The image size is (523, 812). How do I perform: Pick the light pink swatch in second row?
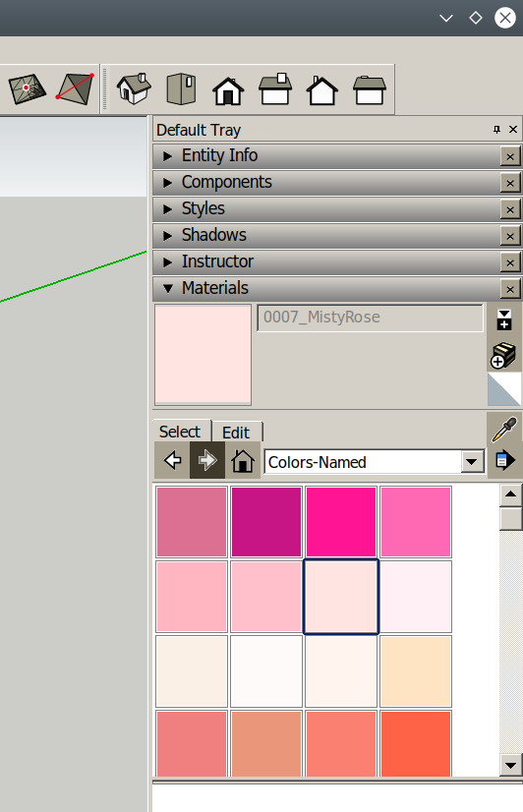pos(192,597)
